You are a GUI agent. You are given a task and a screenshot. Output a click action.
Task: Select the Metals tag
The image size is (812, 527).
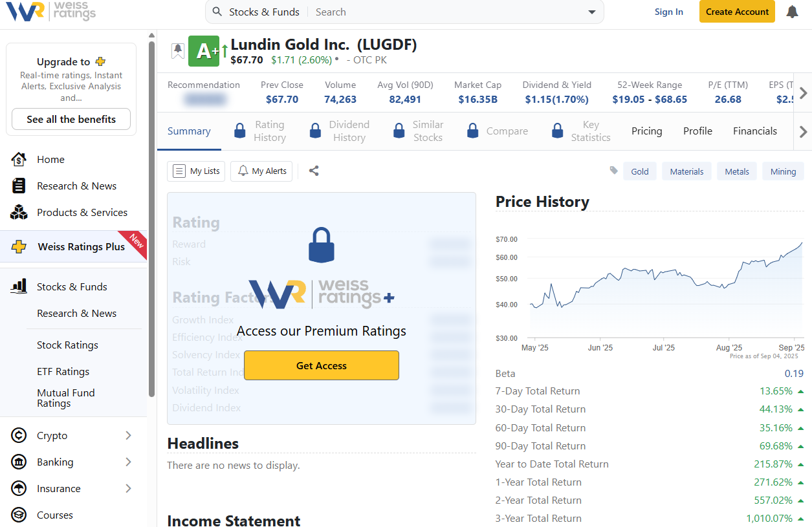coord(737,171)
